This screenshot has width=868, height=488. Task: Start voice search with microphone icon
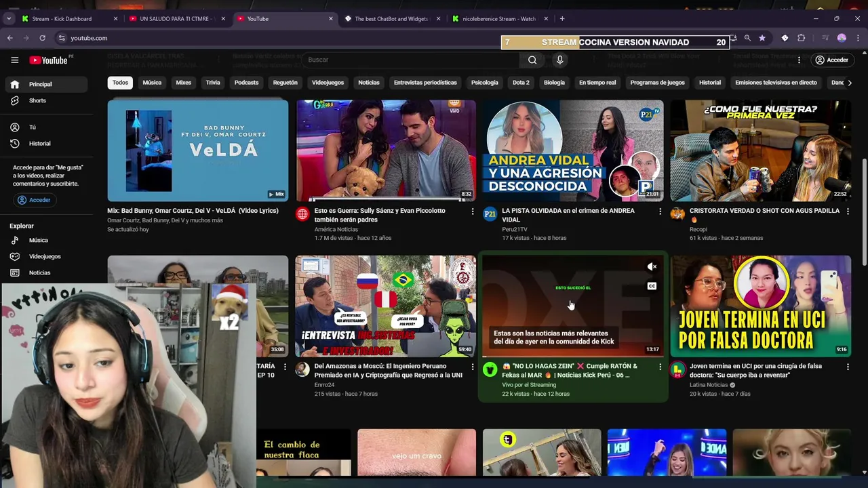[x=559, y=60]
